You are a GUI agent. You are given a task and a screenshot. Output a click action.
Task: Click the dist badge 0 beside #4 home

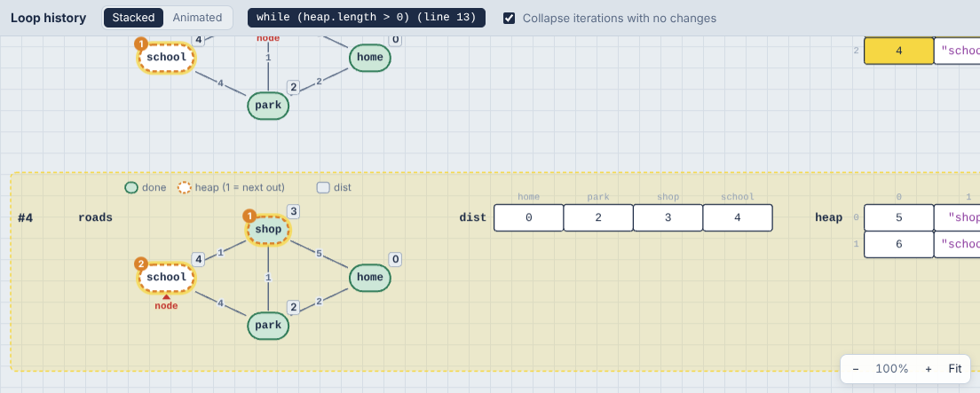[395, 259]
